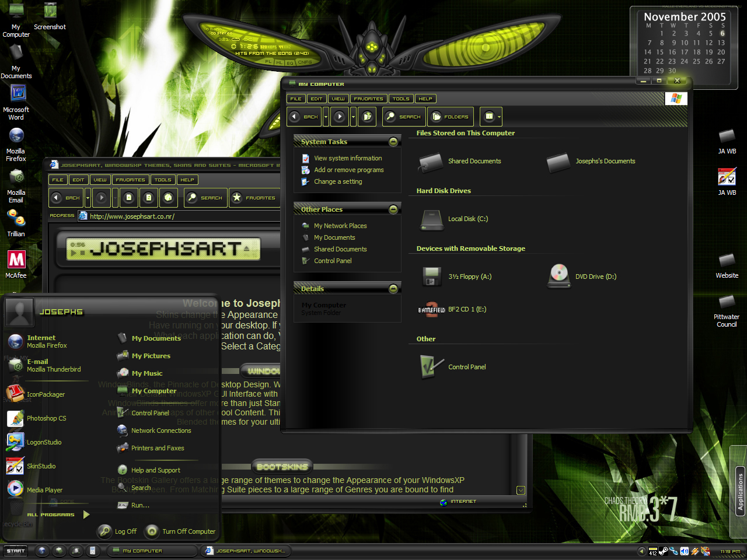The image size is (747, 560).
Task: Open Mozilla Email desktop icon
Action: [16, 186]
